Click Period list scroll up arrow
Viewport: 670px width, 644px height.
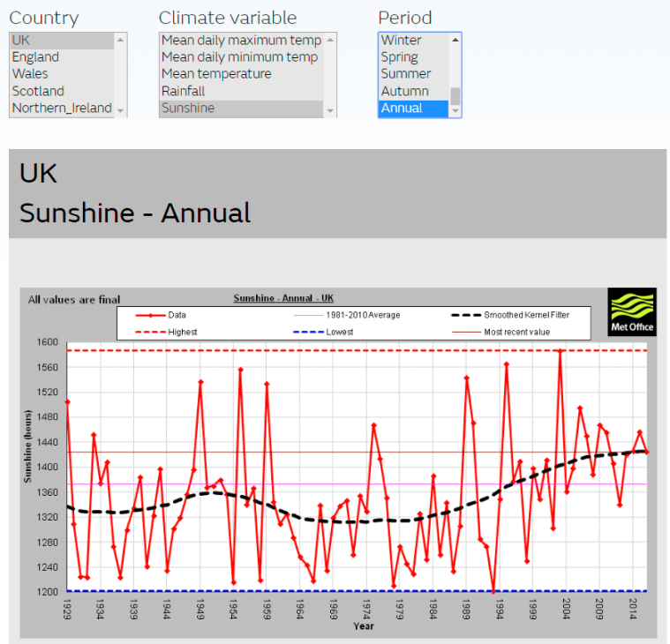click(x=455, y=39)
